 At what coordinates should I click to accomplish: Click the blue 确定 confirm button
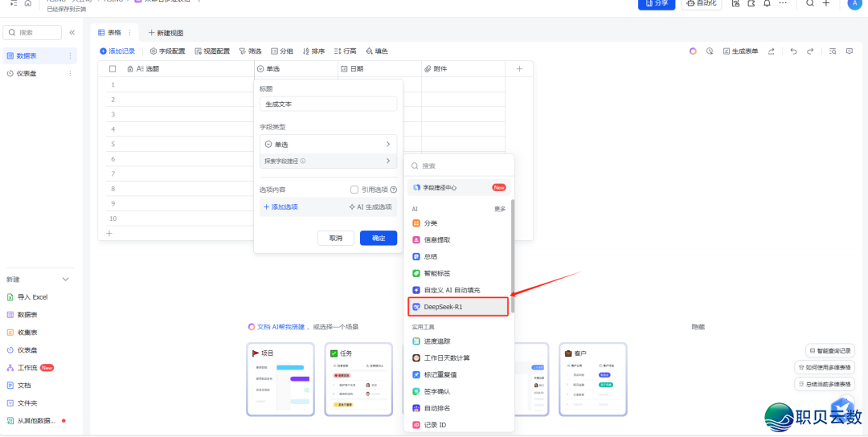click(x=379, y=238)
